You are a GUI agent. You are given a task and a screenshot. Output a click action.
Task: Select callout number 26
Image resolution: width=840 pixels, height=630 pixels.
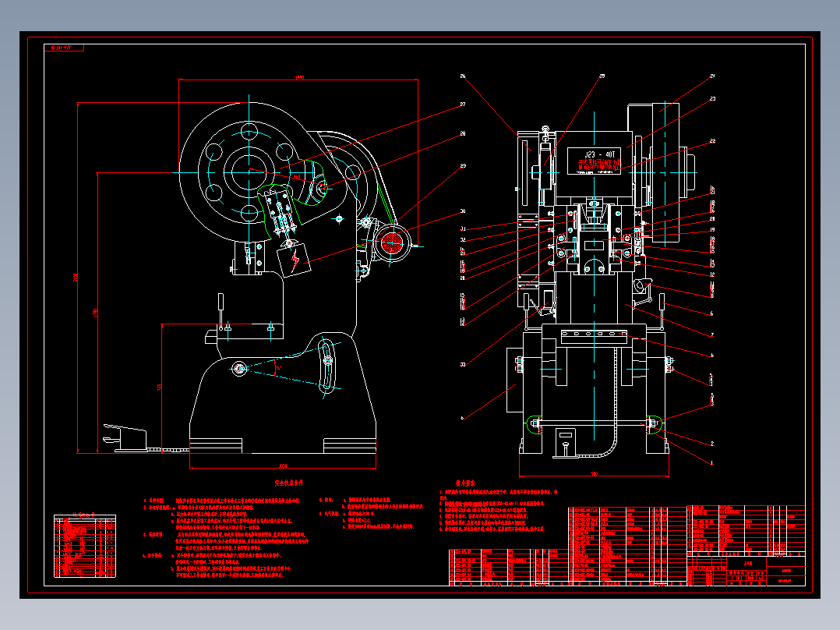(463, 76)
